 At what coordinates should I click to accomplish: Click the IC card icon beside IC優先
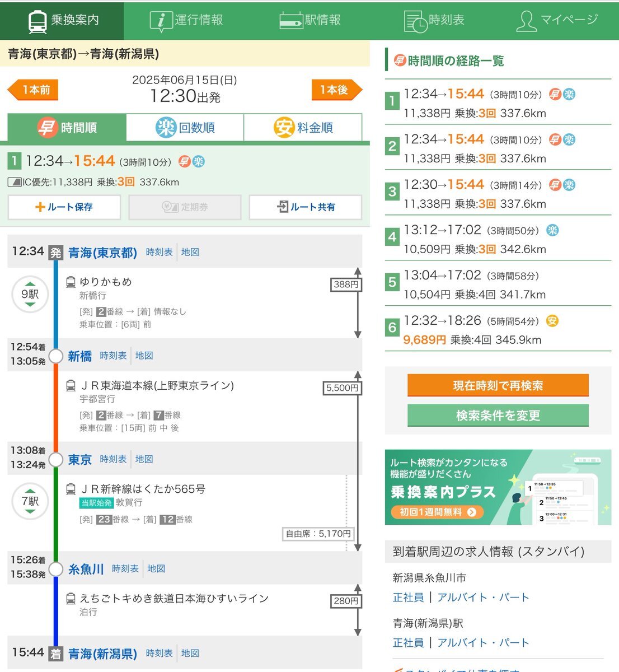(x=15, y=182)
